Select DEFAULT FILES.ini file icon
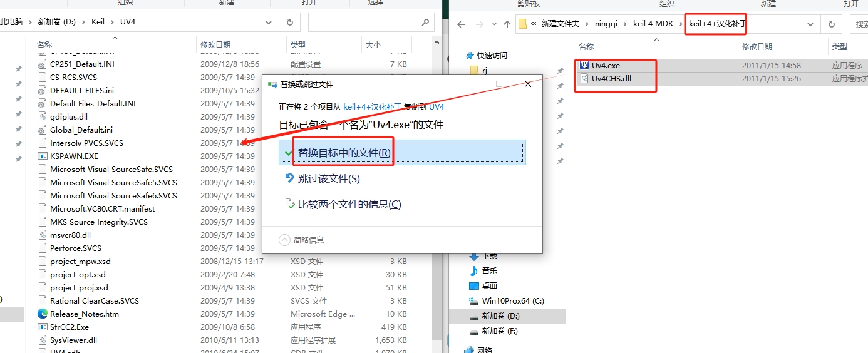The image size is (868, 353). (x=42, y=90)
